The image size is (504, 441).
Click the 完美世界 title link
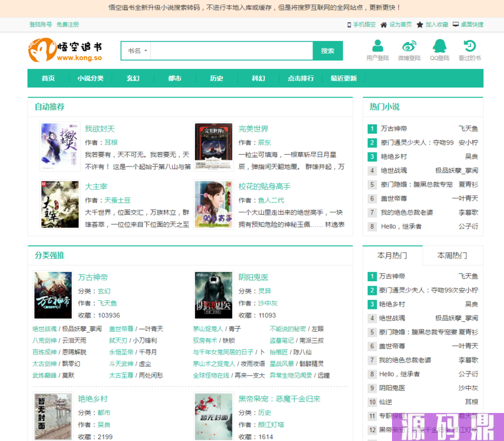click(x=253, y=129)
